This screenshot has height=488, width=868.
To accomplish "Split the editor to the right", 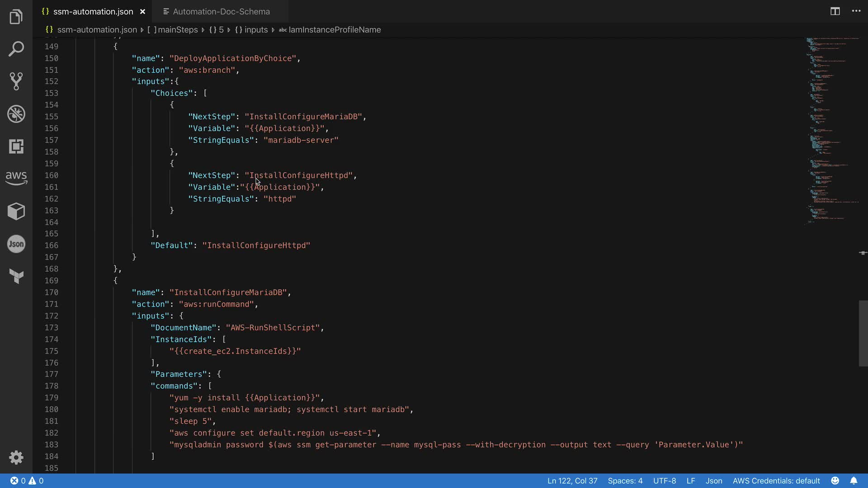I will (835, 11).
